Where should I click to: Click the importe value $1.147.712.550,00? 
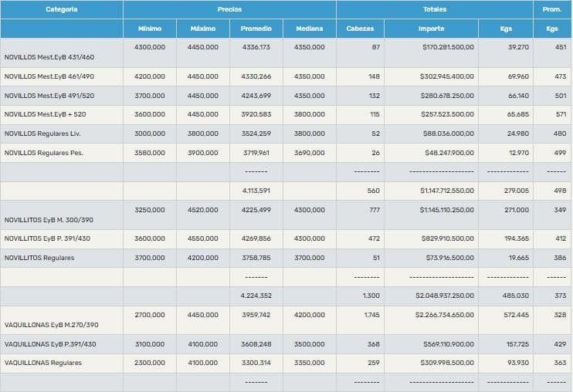(x=447, y=191)
